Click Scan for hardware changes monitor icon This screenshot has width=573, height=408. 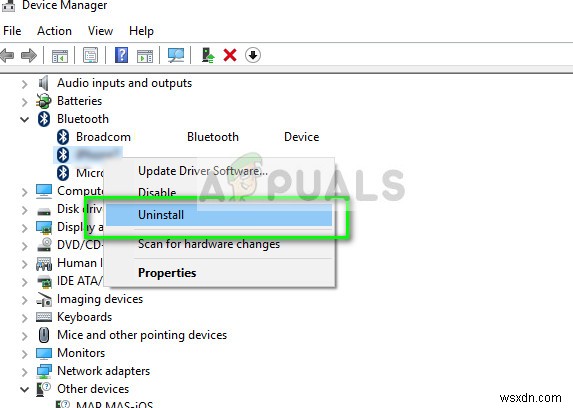point(176,56)
